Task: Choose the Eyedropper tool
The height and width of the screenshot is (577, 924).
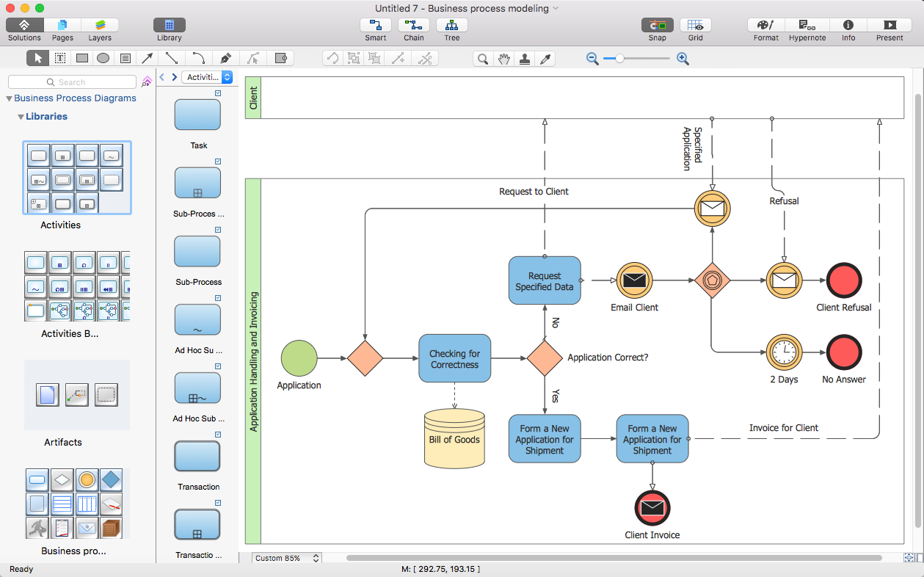Action: point(545,59)
